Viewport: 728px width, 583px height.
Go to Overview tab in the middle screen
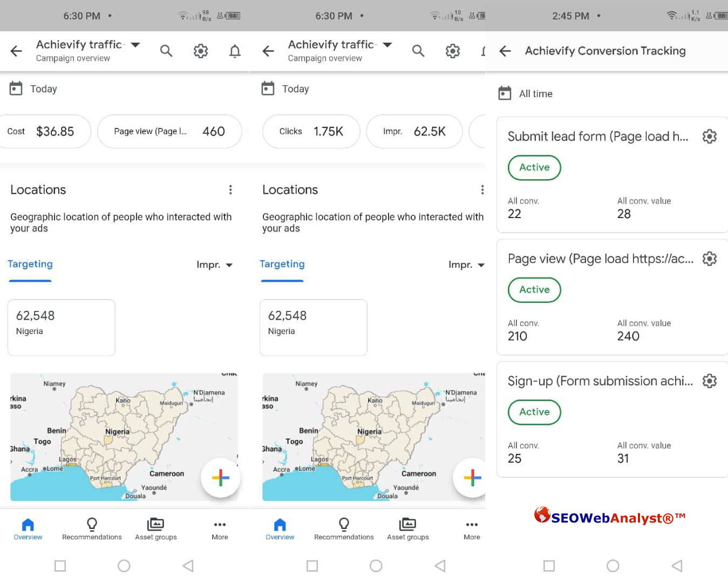(x=280, y=529)
